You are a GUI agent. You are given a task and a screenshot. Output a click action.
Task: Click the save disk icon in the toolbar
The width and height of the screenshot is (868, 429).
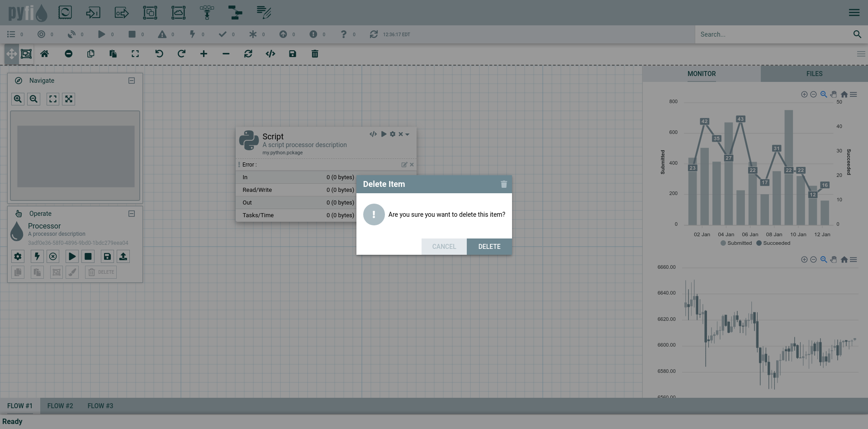coord(293,54)
